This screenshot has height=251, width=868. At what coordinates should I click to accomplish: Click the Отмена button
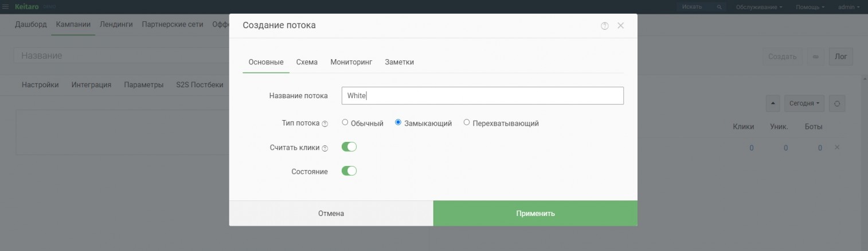pyautogui.click(x=331, y=213)
